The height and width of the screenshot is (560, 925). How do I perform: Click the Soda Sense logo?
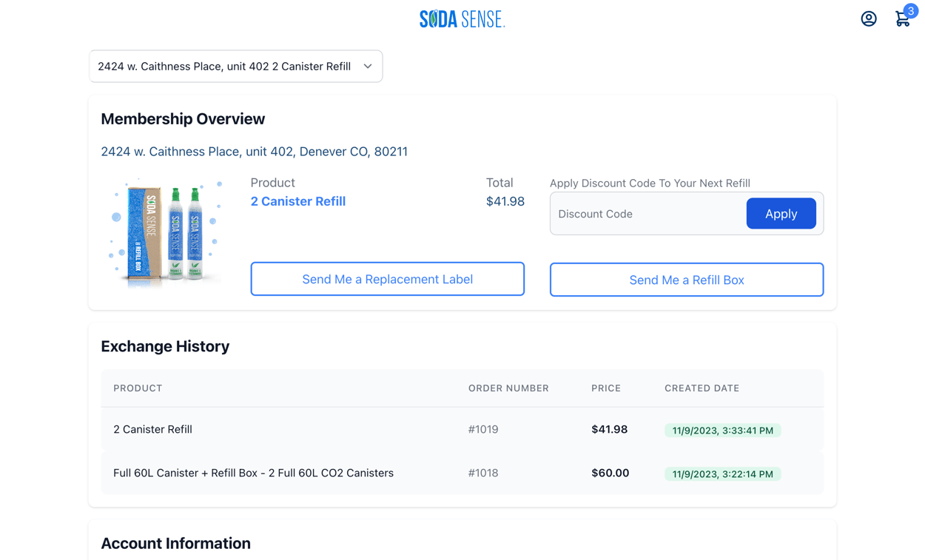[x=462, y=19]
